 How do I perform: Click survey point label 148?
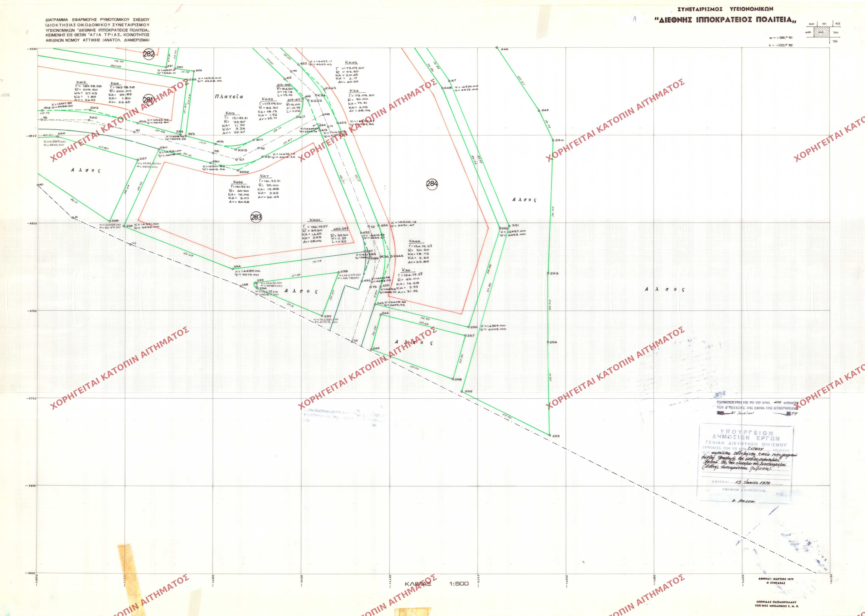point(245,285)
